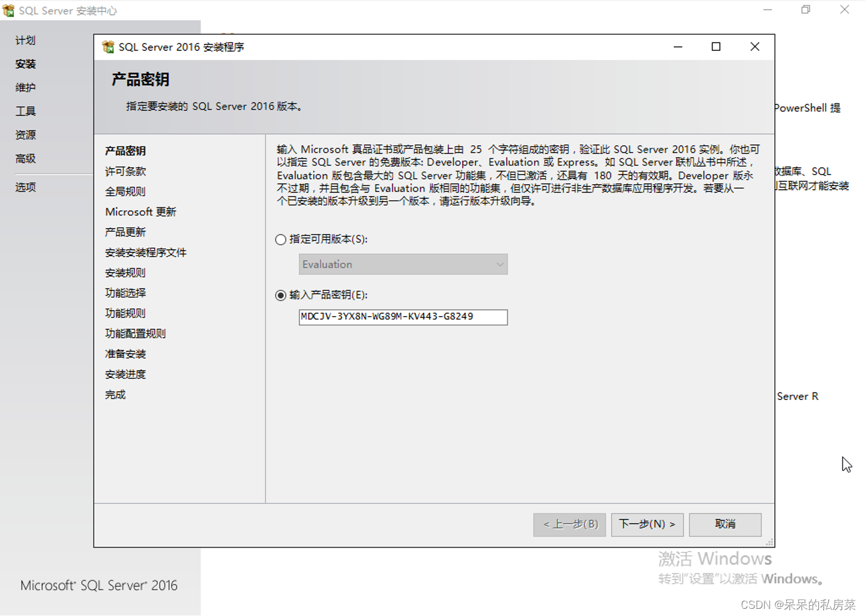Select the 安装进度 step

pos(125,374)
